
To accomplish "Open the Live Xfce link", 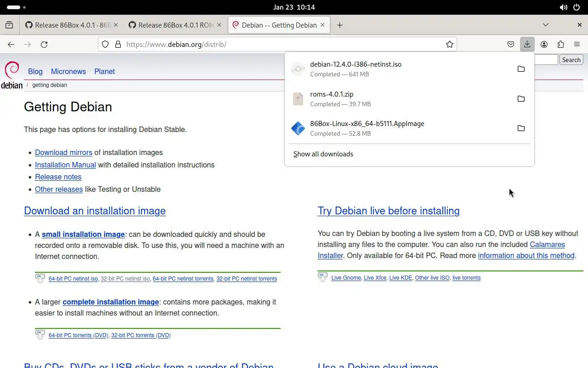I will [375, 278].
